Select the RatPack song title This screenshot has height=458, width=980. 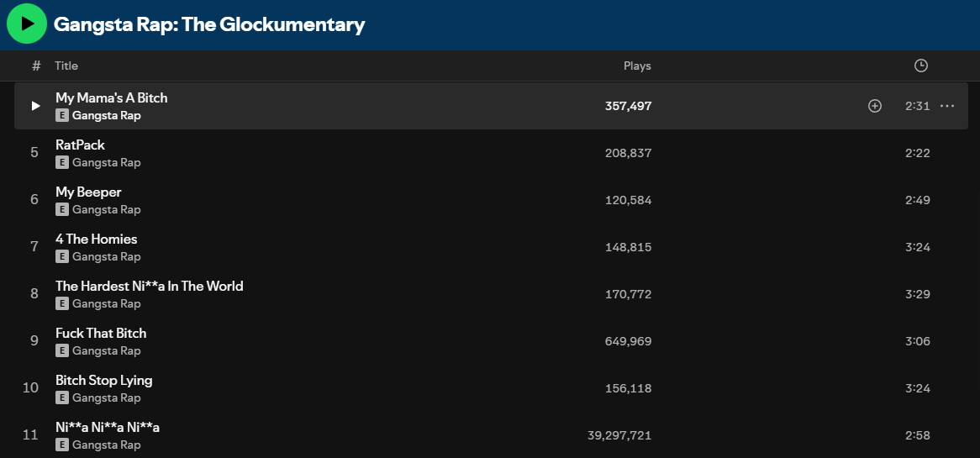(80, 145)
